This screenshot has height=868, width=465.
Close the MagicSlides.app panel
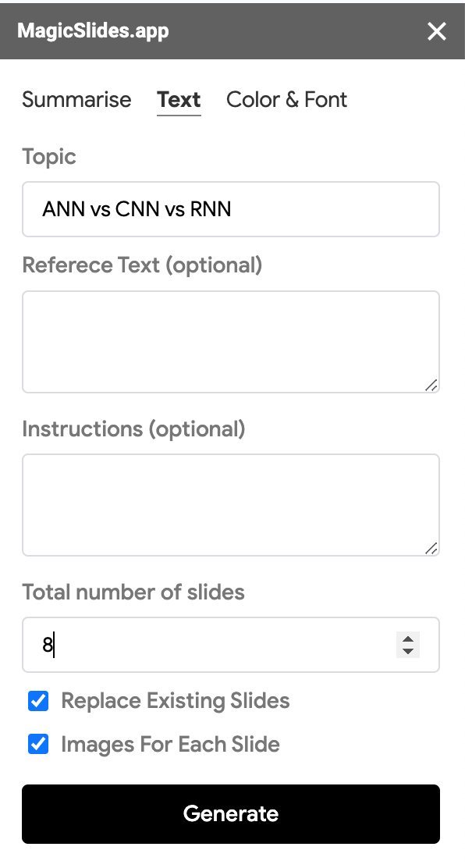tap(437, 31)
